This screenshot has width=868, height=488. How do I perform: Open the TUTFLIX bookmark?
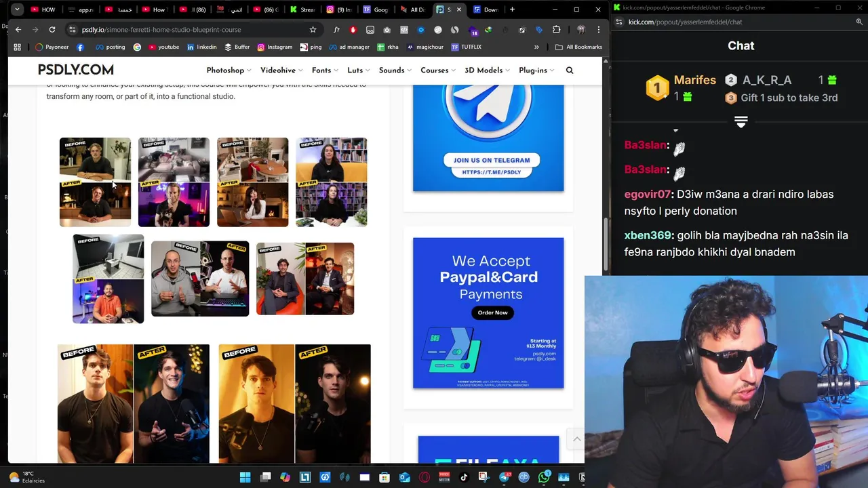(467, 47)
